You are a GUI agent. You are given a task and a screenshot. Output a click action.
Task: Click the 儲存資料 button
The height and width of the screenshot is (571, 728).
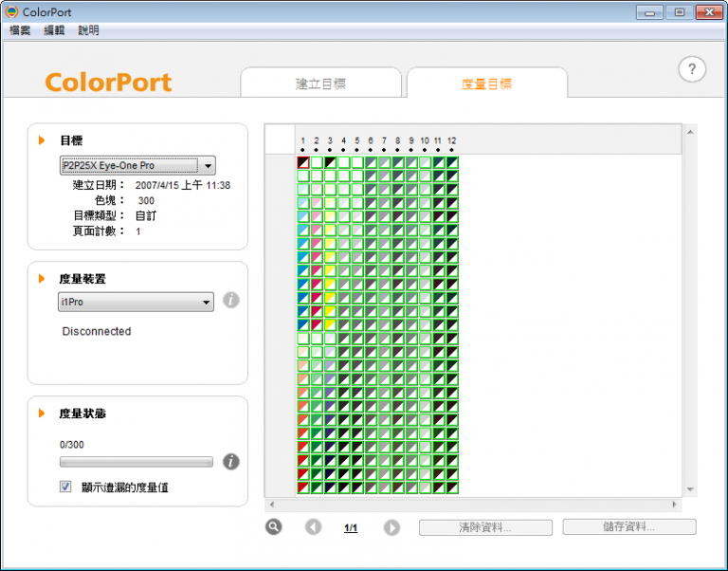pyautogui.click(x=629, y=526)
